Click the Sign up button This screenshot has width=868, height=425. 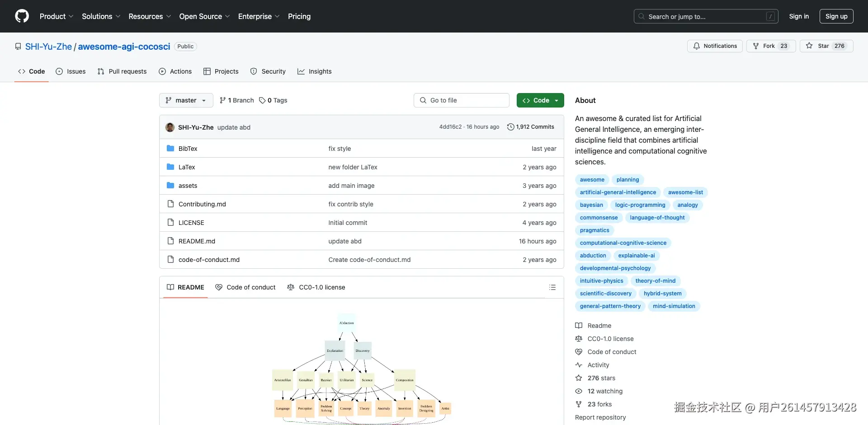pos(836,16)
